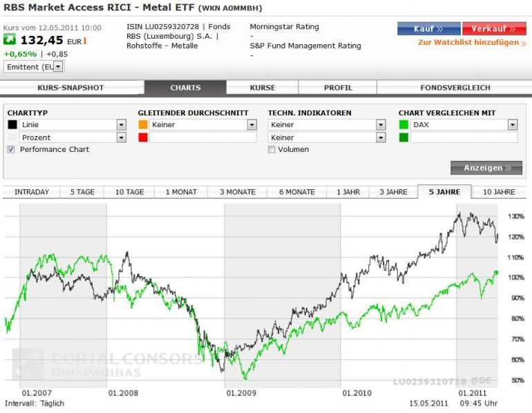This screenshot has width=532, height=413.
Task: Select the 10 JAHRE time range
Action: 499,192
